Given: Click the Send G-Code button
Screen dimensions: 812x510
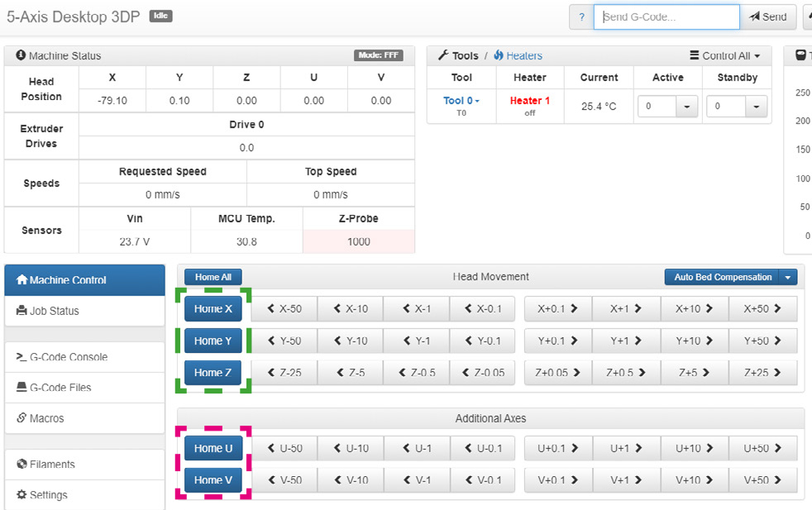Looking at the screenshot, I should [768, 17].
